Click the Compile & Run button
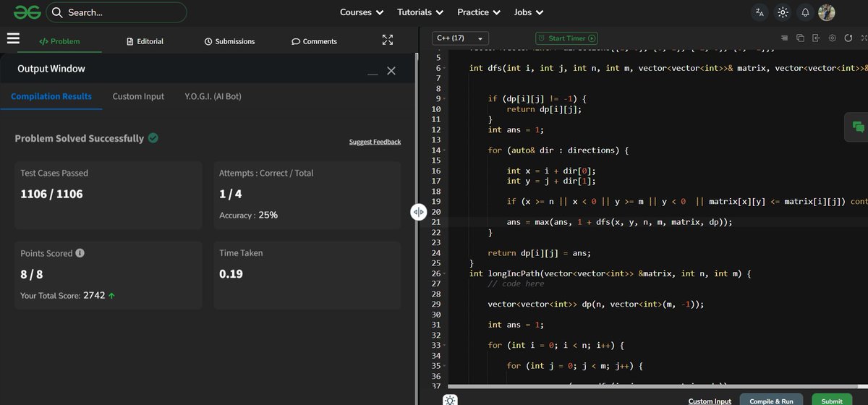 coord(770,400)
